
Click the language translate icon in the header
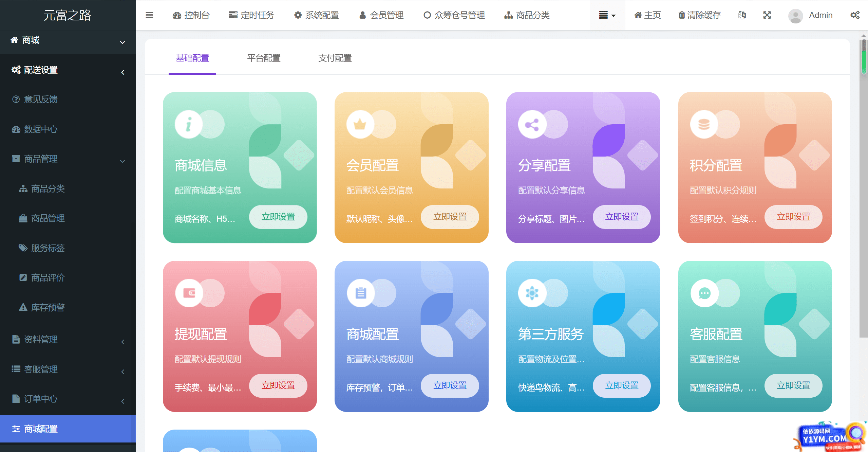(742, 15)
